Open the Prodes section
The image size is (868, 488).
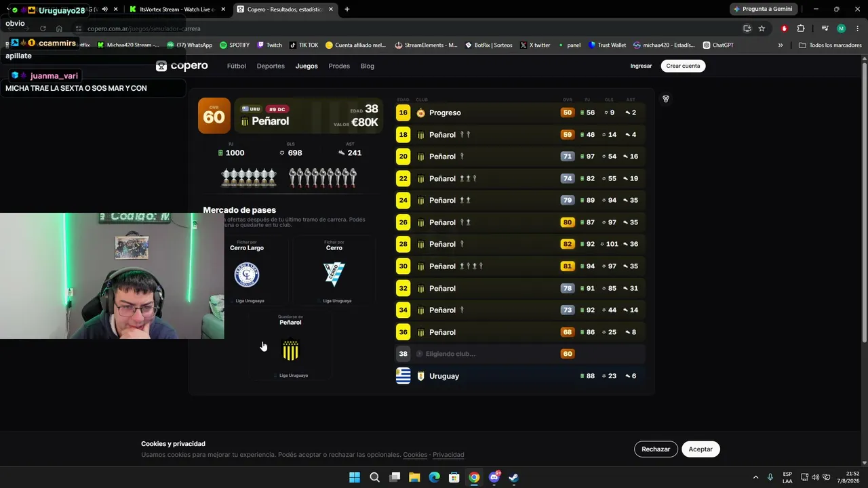[339, 66]
